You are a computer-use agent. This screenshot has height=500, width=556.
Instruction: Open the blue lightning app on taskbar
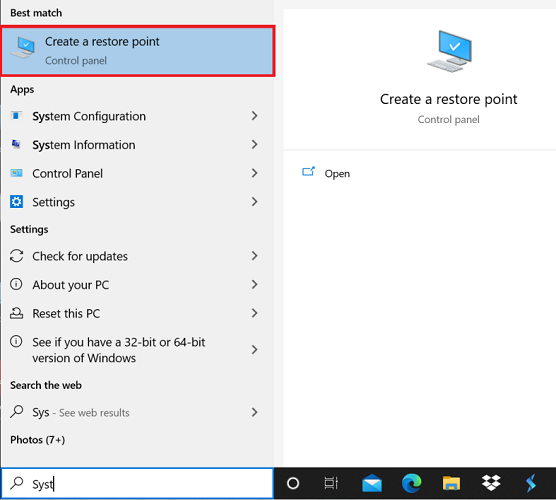point(531,483)
